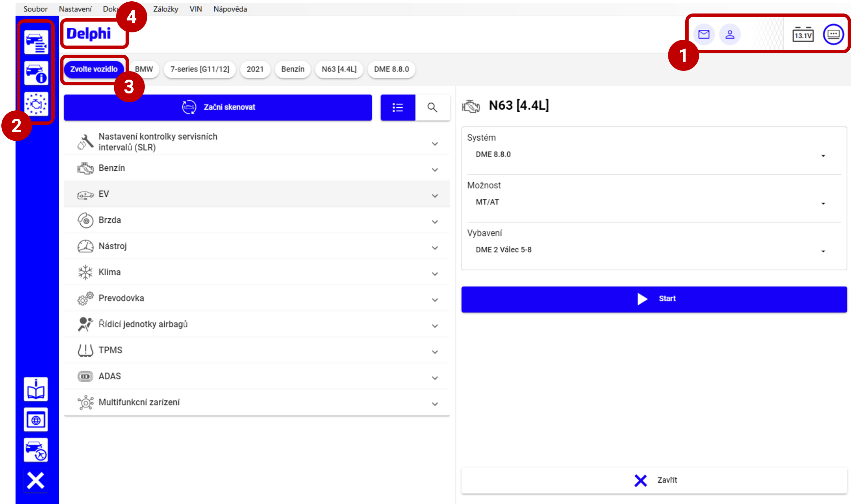Click the VCI connection status icon
851x504 pixels.
point(833,34)
